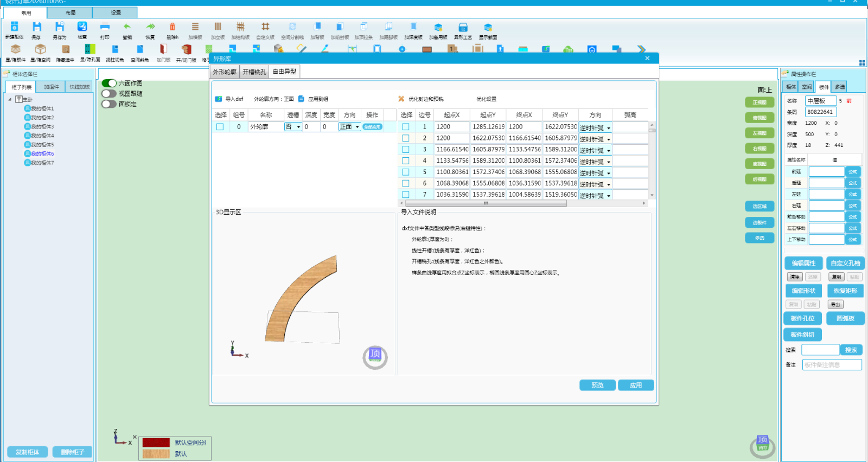Click the horizontal scrollbar under edge table
This screenshot has width=868, height=462.
(x=486, y=203)
